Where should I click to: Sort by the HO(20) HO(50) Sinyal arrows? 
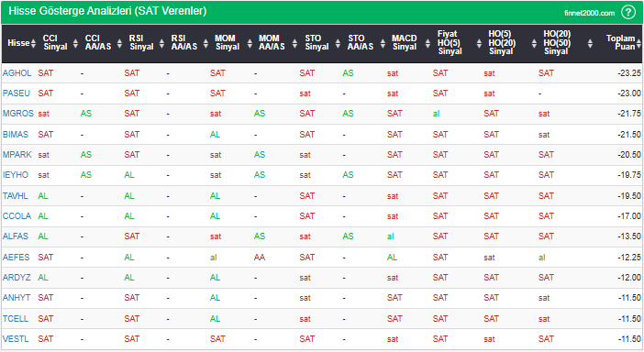(x=590, y=43)
